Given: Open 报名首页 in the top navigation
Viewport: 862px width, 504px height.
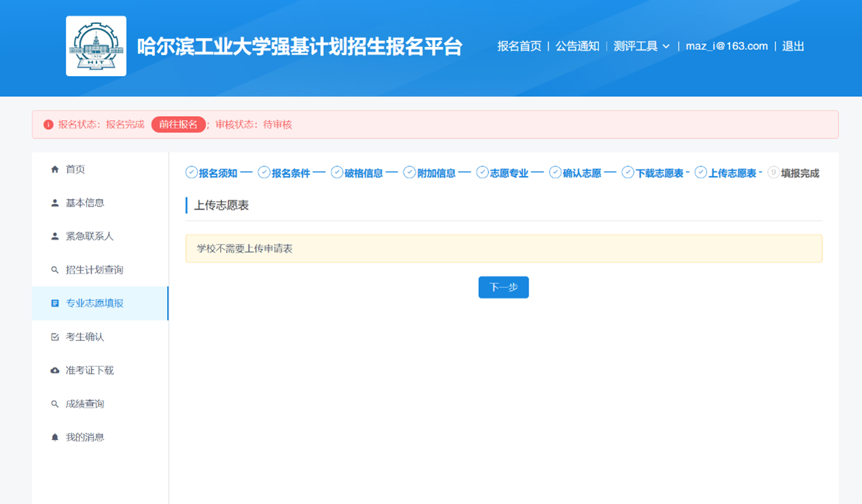Looking at the screenshot, I should [x=519, y=46].
